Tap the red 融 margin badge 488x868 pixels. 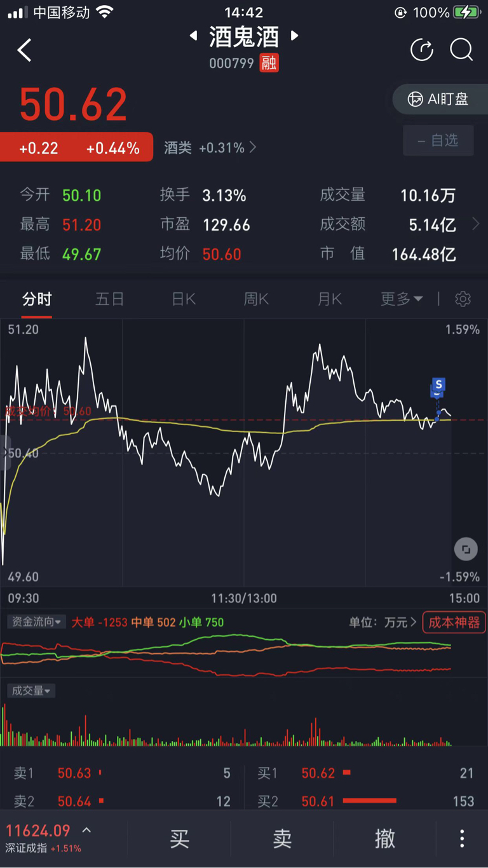(269, 63)
